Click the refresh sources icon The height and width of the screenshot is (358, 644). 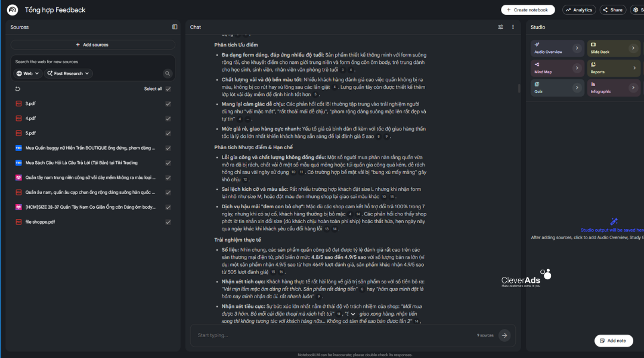point(18,89)
